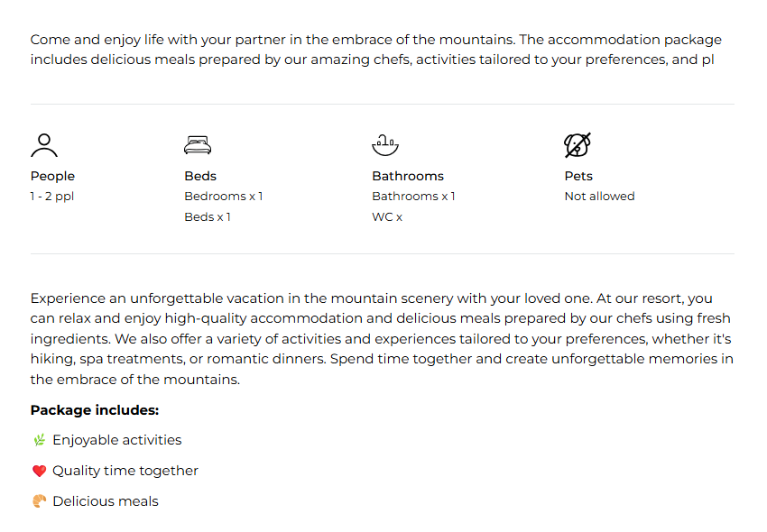767x532 pixels.
Task: Click the 'WC x' detail text
Action: click(x=387, y=216)
